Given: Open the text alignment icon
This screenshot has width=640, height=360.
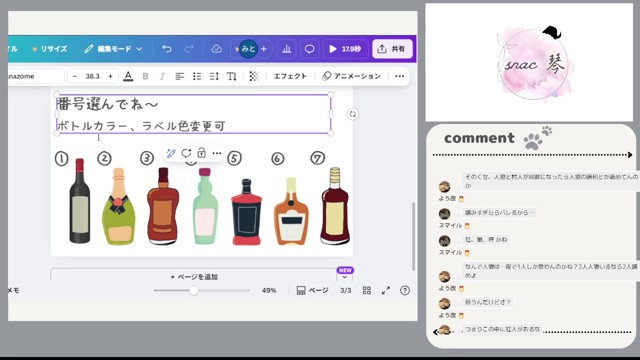Looking at the screenshot, I should point(180,76).
